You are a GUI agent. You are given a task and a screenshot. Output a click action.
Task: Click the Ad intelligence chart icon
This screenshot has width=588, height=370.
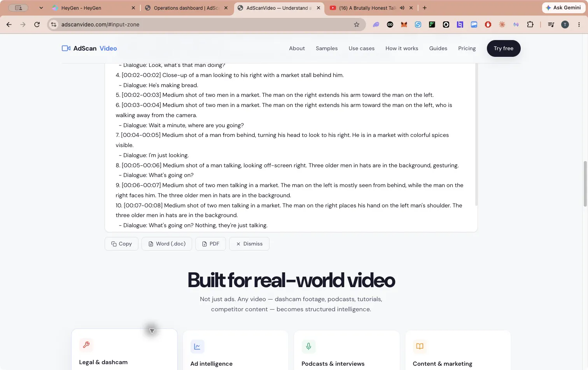coord(197,346)
